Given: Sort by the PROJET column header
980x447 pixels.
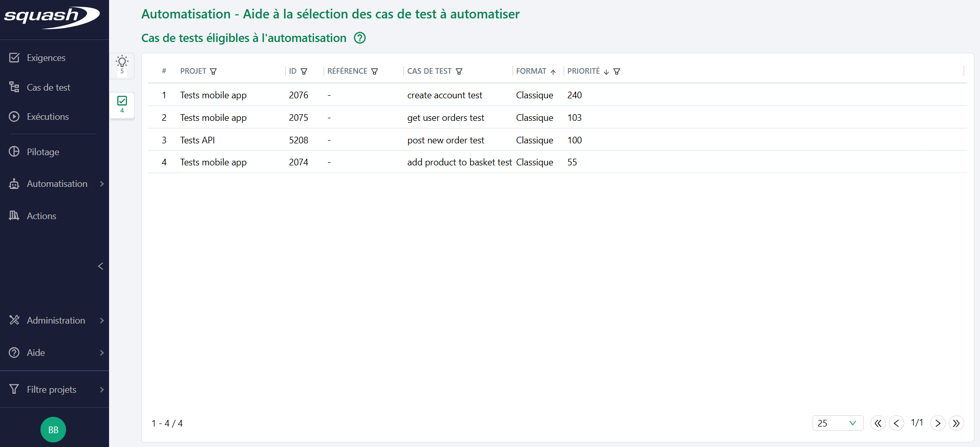Looking at the screenshot, I should (x=193, y=71).
